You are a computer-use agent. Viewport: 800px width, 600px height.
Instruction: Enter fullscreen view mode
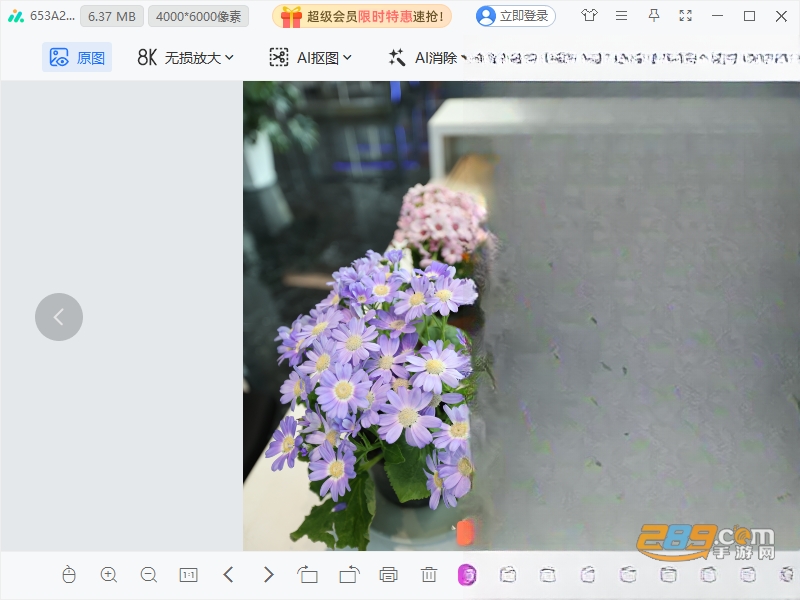point(685,16)
